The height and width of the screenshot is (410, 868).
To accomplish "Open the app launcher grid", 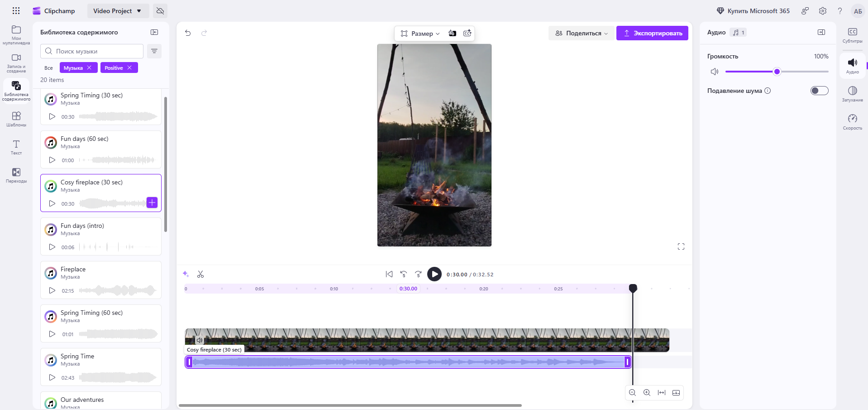I will (x=16, y=11).
